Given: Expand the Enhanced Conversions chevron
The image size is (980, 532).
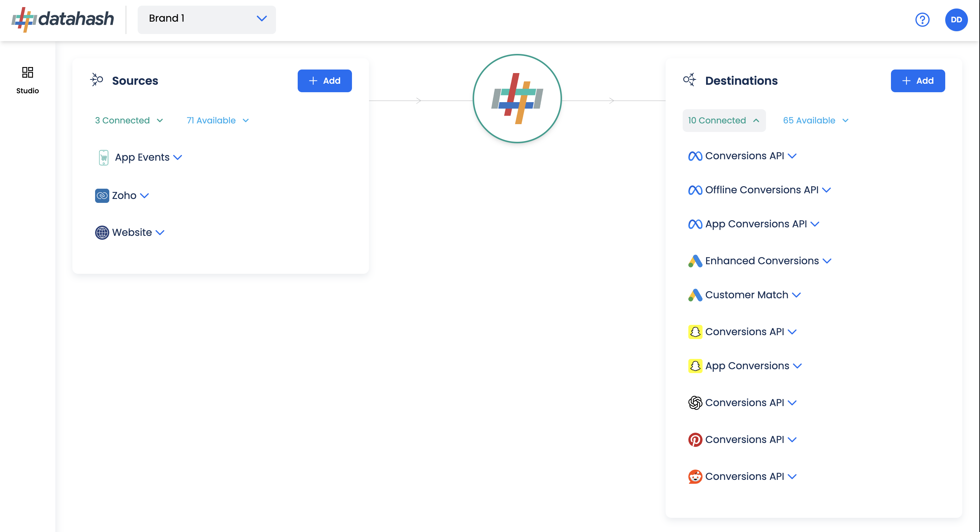Looking at the screenshot, I should [827, 261].
